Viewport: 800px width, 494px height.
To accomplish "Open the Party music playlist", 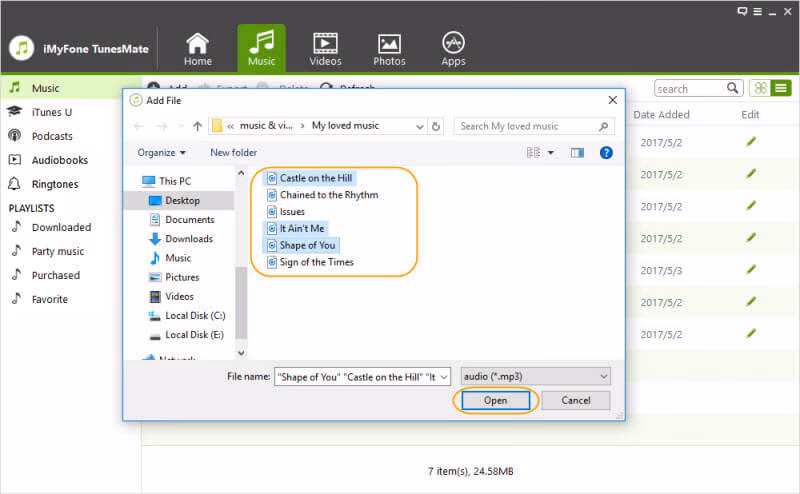I will (57, 251).
